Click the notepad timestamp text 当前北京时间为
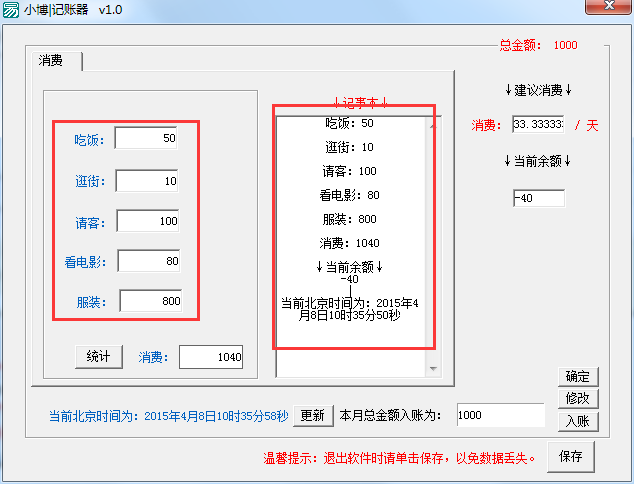The width and height of the screenshot is (634, 484). 350,309
